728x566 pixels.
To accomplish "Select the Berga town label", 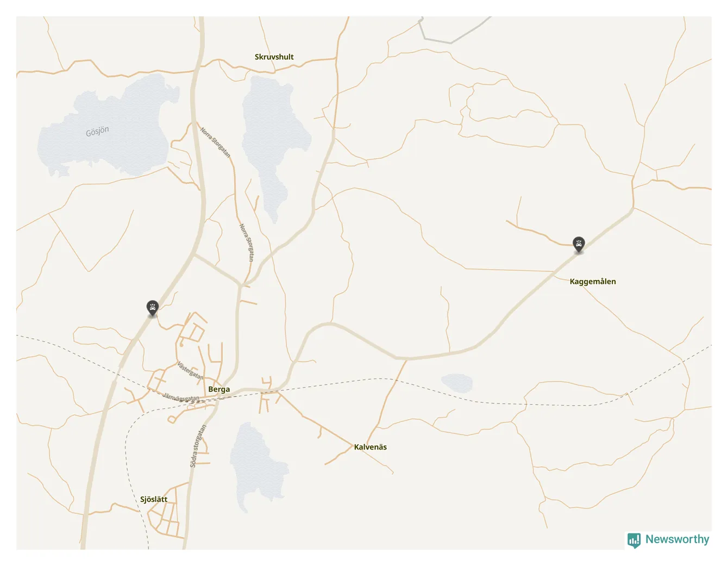I will point(219,389).
